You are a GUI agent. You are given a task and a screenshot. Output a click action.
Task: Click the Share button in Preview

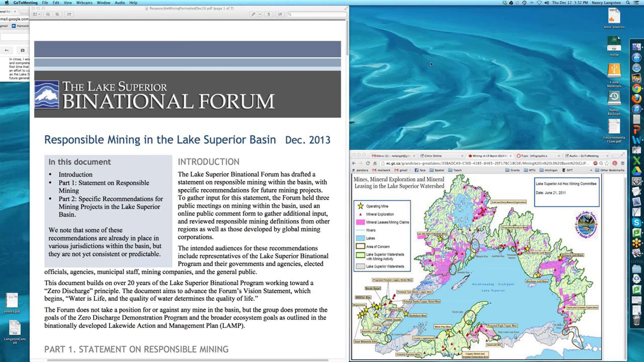tap(69, 14)
